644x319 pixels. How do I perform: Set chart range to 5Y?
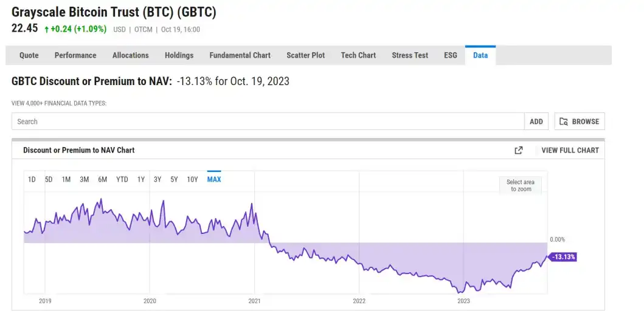174,179
